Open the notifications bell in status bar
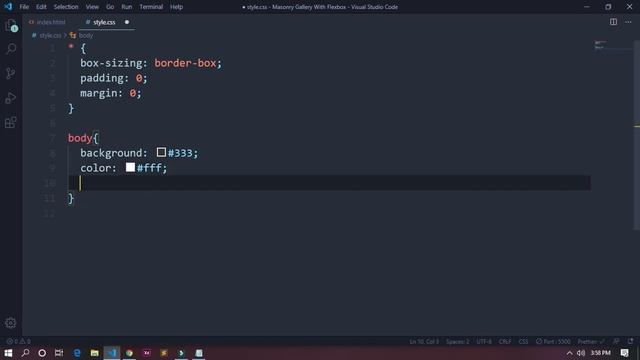The height and width of the screenshot is (360, 640). [x=631, y=341]
